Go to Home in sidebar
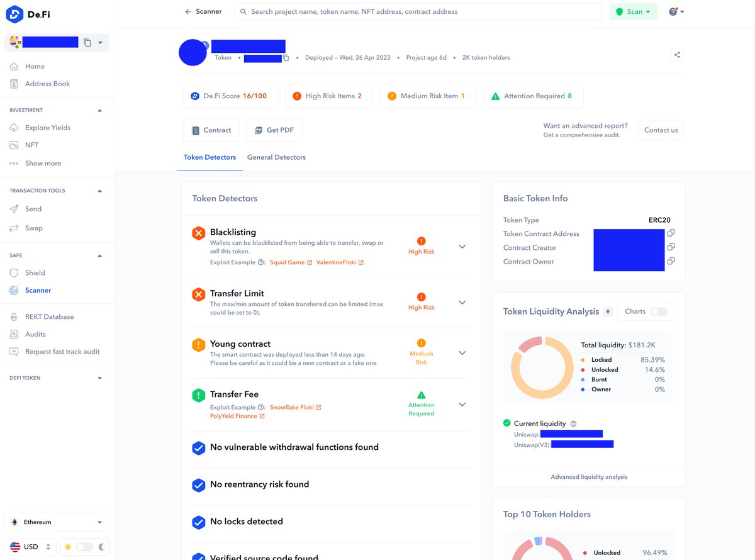Image resolution: width=755 pixels, height=560 pixels. [35, 66]
